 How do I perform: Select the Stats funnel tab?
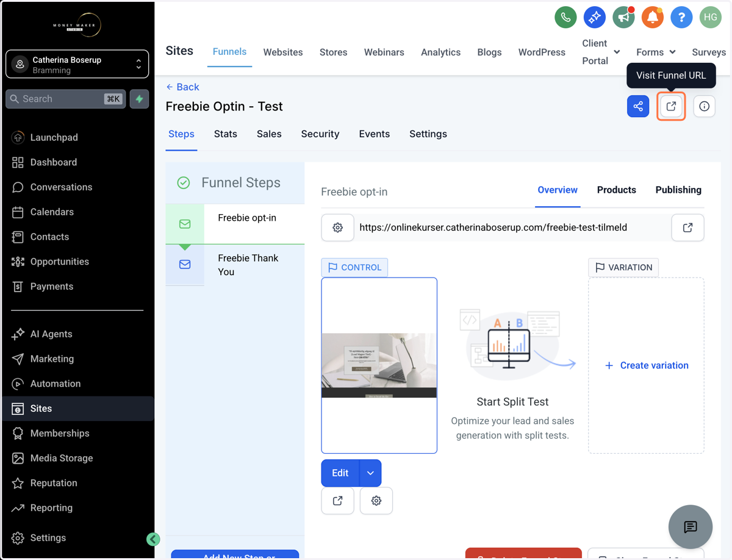(226, 134)
